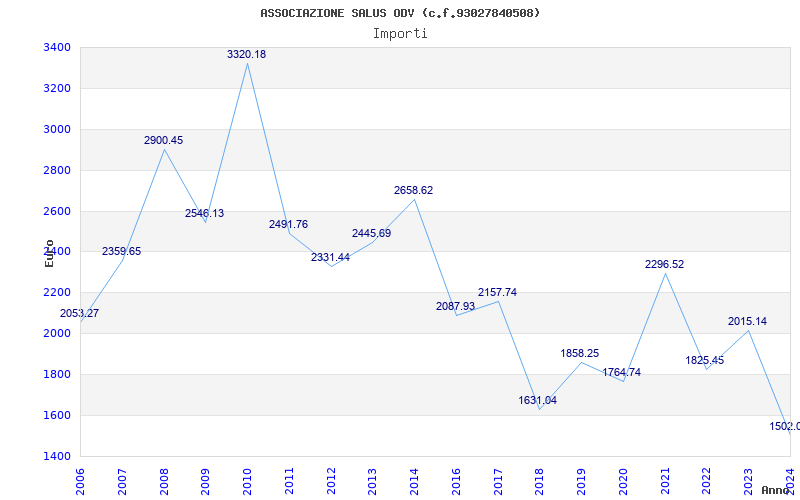
Task: Click the 3000 y-axis tick label
Action: coord(57,129)
